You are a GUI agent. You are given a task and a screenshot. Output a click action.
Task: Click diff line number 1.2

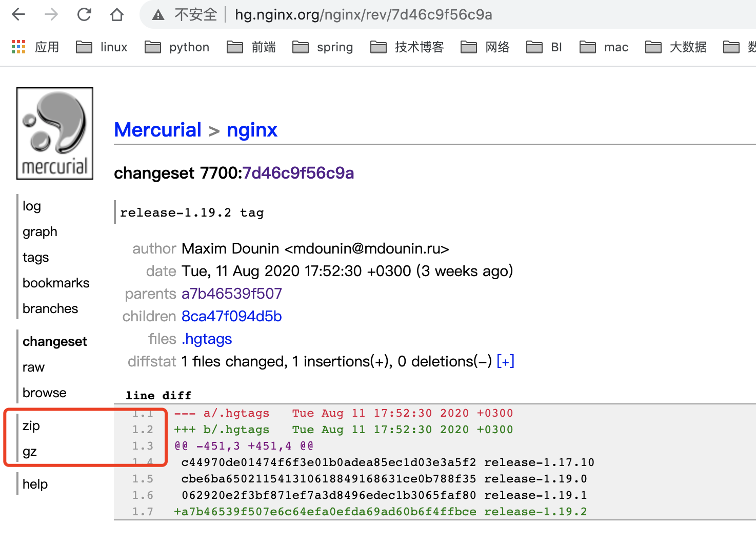(x=143, y=430)
